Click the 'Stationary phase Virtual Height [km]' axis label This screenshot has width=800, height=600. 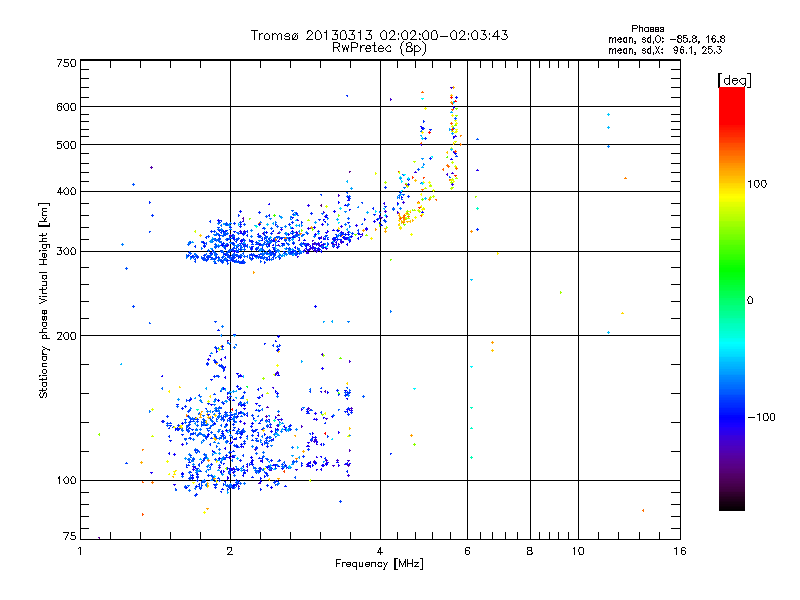coord(44,300)
